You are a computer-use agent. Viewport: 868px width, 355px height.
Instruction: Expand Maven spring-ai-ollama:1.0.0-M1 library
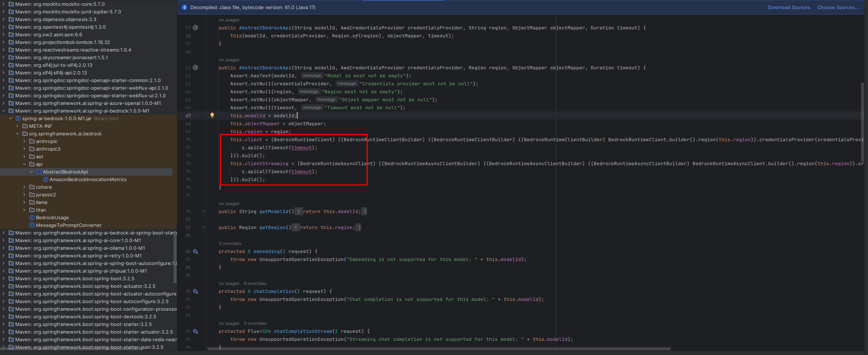pos(4,248)
